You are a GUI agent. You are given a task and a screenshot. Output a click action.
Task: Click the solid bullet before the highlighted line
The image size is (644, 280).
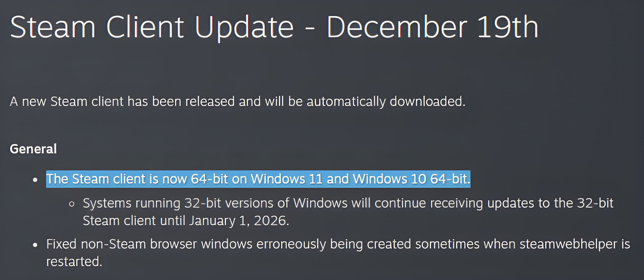tap(35, 180)
